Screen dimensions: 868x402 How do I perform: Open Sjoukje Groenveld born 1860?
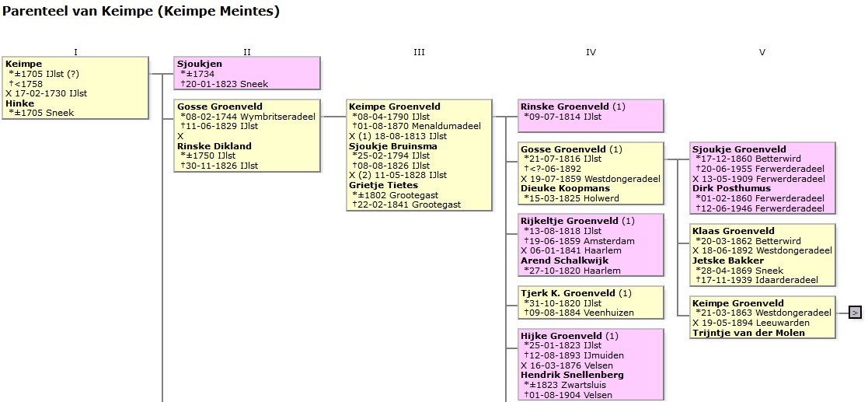pos(739,149)
